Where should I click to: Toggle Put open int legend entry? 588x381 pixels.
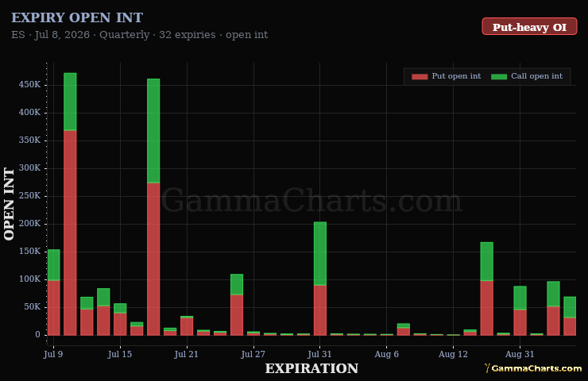point(447,76)
